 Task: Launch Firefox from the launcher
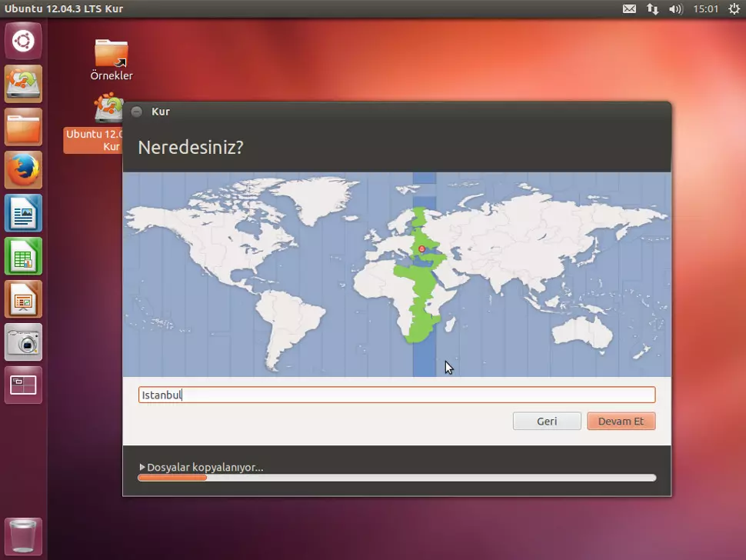tap(23, 170)
